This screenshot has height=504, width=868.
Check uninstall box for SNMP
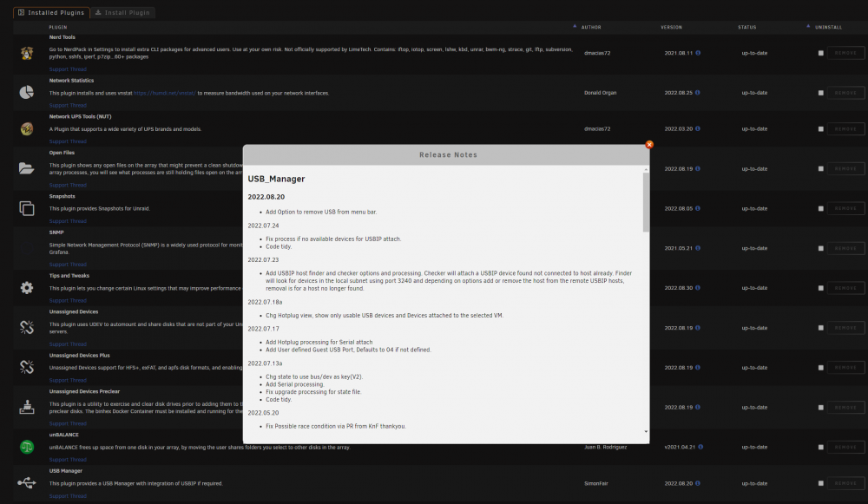pos(821,248)
